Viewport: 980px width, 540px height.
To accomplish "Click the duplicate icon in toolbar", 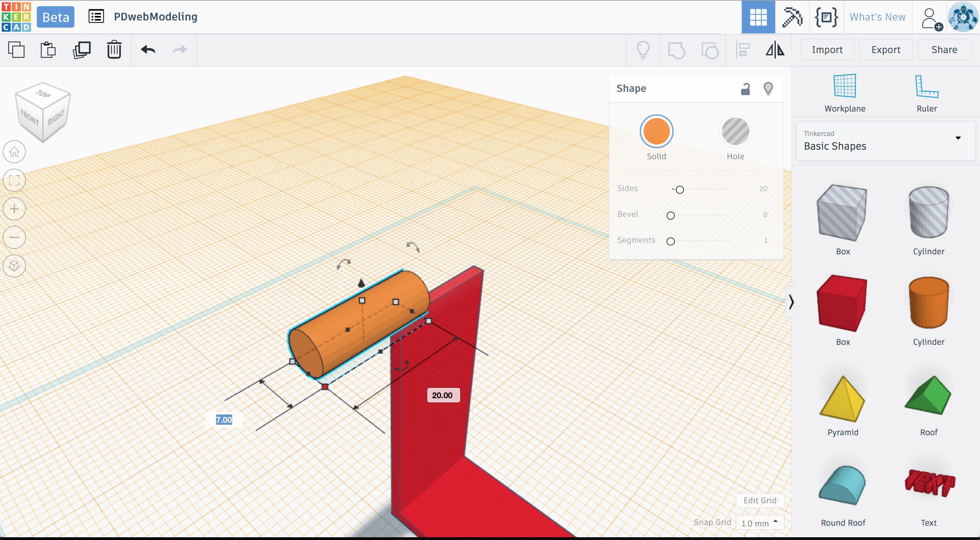I will coord(81,50).
